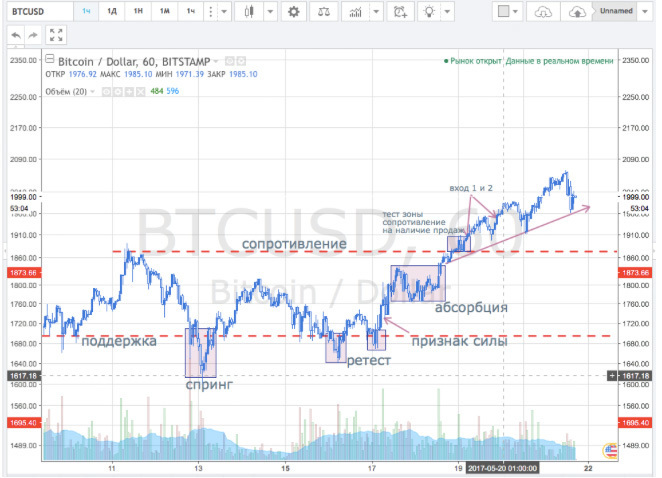Click 2090.00 on left price scale
The image size is (662, 478).
(23, 159)
